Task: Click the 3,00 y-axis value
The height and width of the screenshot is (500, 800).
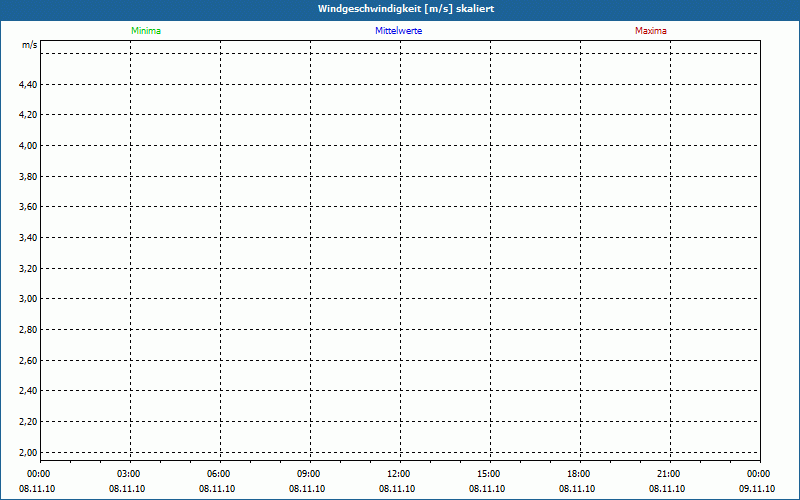Action: (x=28, y=299)
